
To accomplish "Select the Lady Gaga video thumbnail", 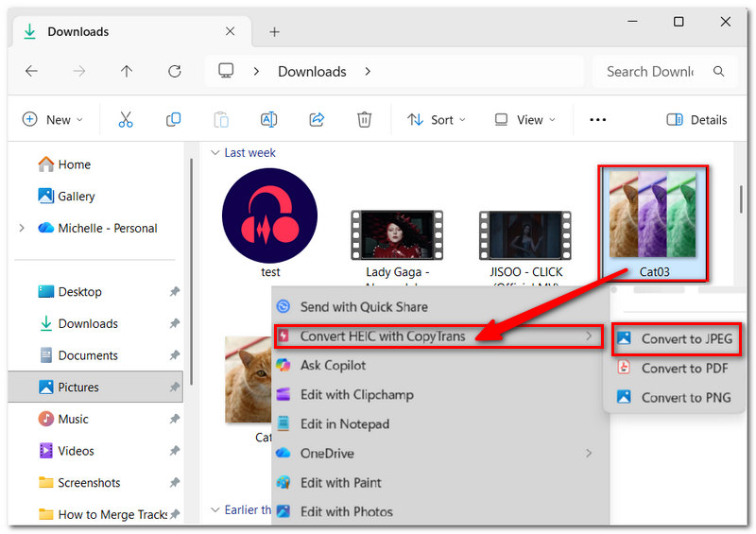I will click(x=397, y=235).
